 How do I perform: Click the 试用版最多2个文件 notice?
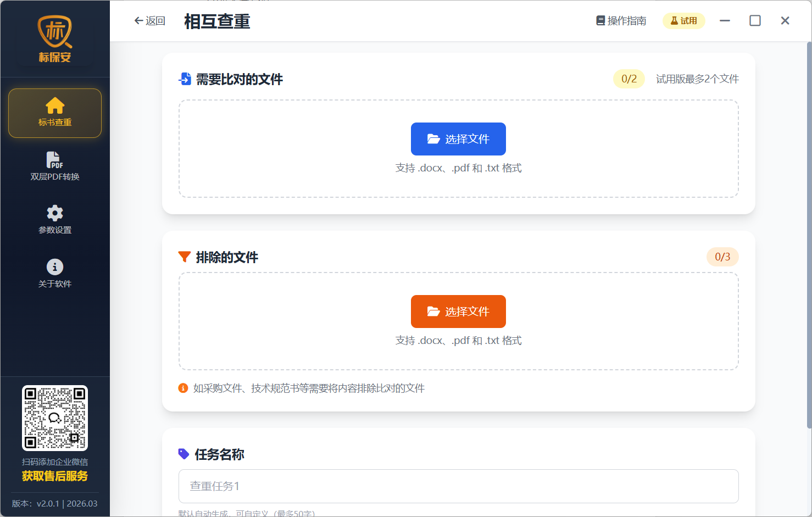pyautogui.click(x=697, y=79)
